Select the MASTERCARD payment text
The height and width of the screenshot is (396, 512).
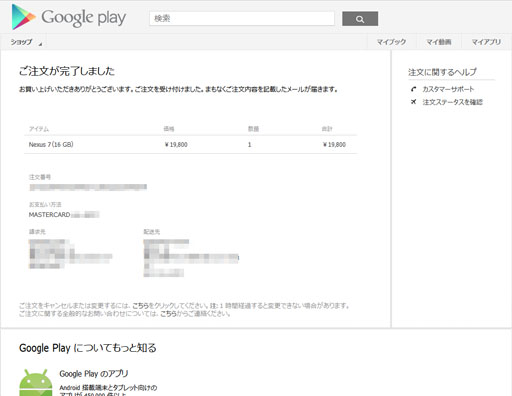(49, 215)
